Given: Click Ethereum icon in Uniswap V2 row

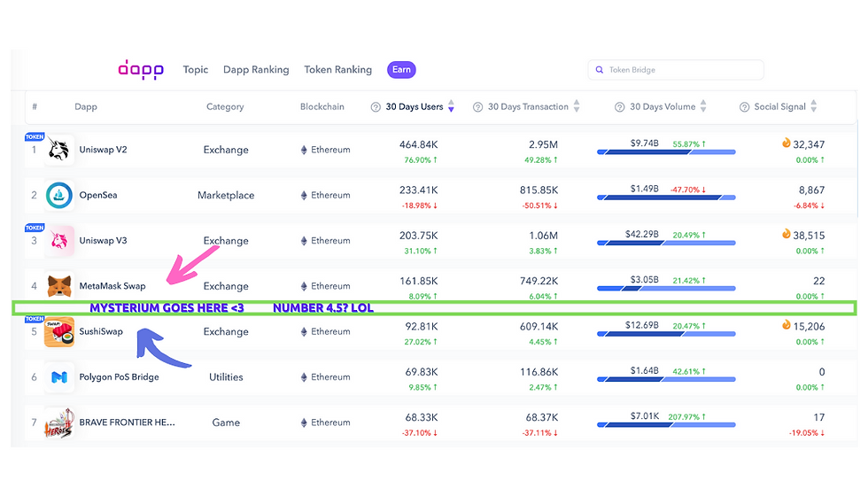Looking at the screenshot, I should click(x=304, y=150).
